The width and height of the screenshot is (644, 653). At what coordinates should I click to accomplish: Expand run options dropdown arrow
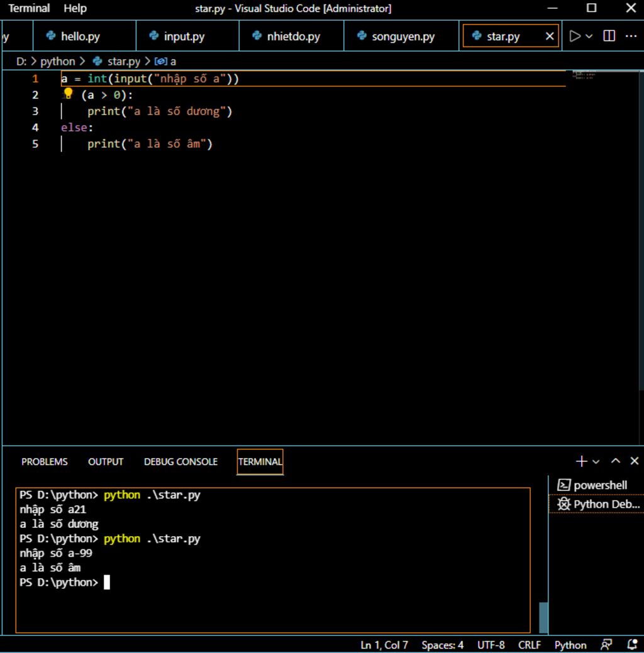[589, 36]
